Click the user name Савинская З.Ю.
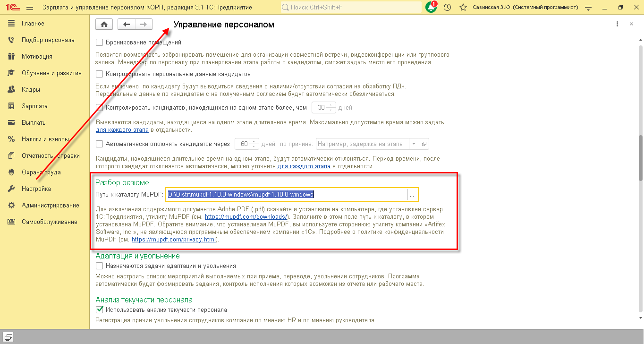This screenshot has width=644, height=344. click(x=525, y=8)
